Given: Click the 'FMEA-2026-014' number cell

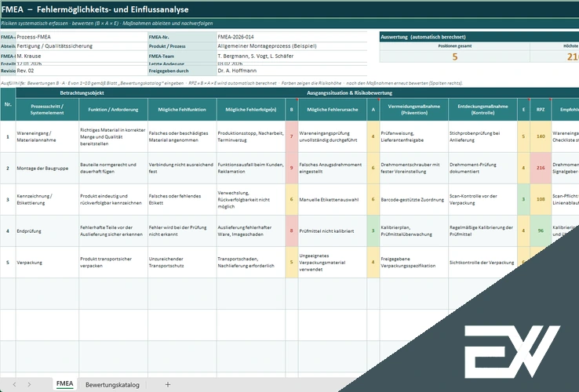Looking at the screenshot, I should click(x=292, y=37).
